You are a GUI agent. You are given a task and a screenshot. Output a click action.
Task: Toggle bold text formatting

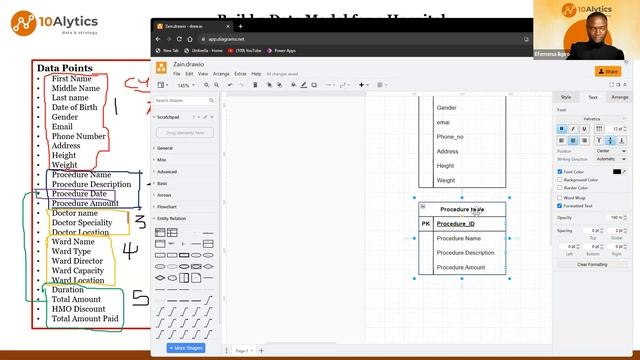click(x=562, y=129)
